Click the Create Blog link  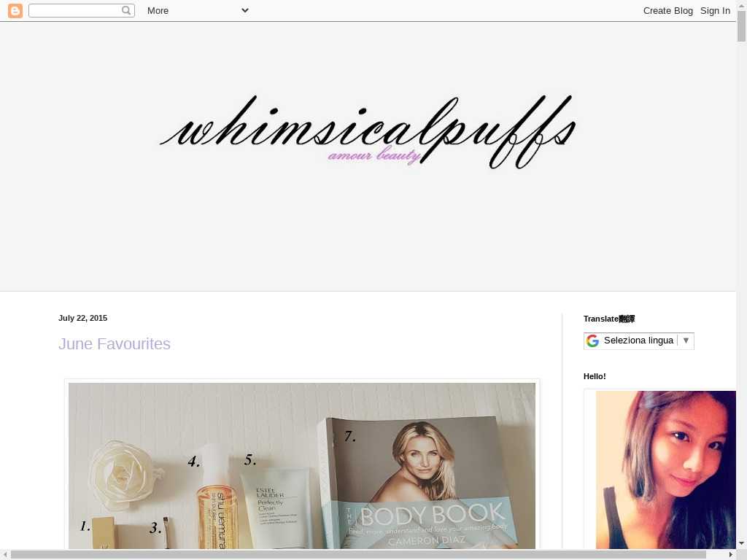667,11
